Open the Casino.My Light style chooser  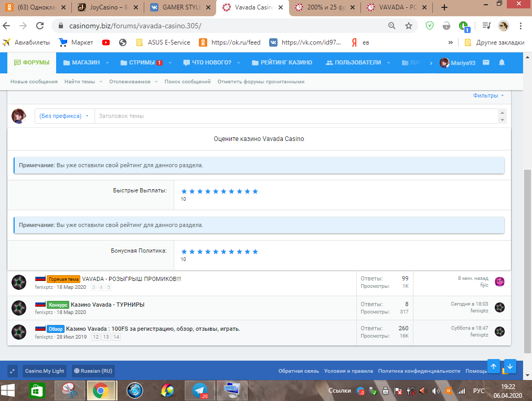[45, 371]
